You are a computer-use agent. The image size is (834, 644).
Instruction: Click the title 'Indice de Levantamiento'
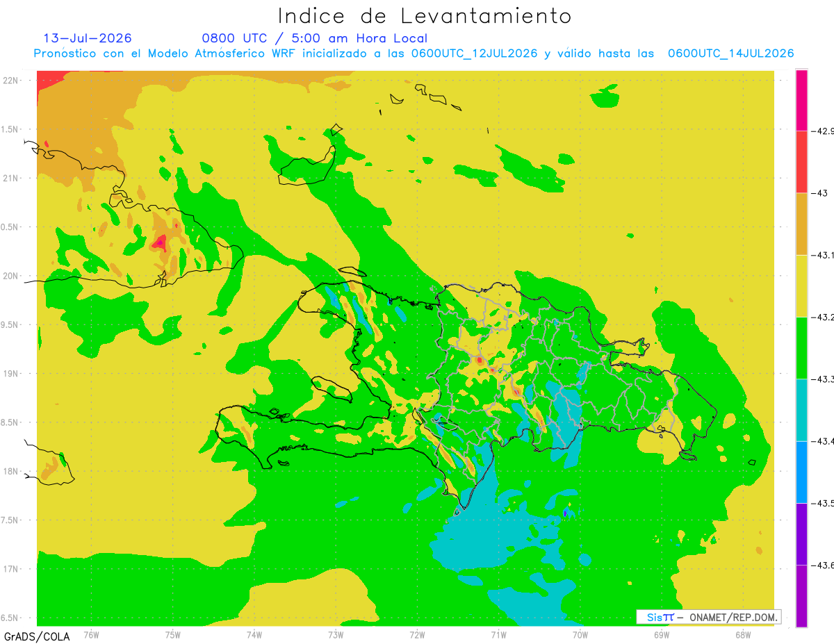pos(425,16)
